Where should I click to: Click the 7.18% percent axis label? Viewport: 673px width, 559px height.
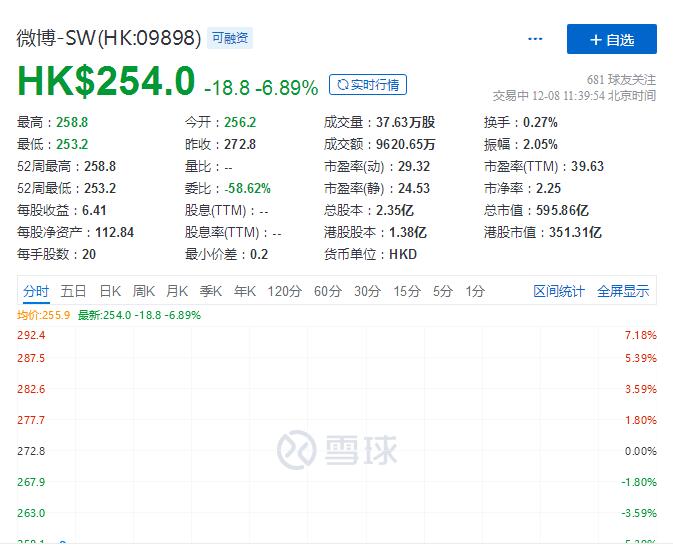641,335
